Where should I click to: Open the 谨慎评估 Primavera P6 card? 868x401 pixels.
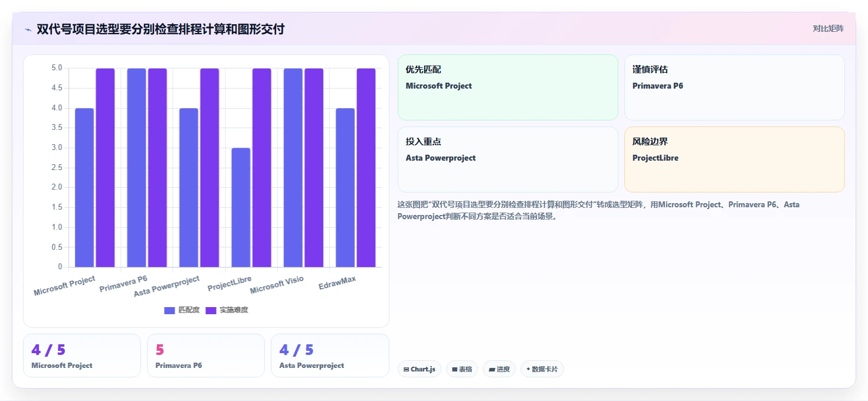(735, 87)
